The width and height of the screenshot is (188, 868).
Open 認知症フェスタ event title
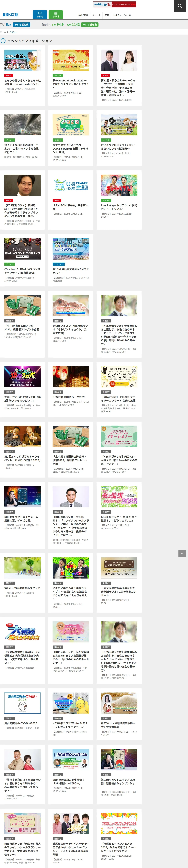pos(71,330)
